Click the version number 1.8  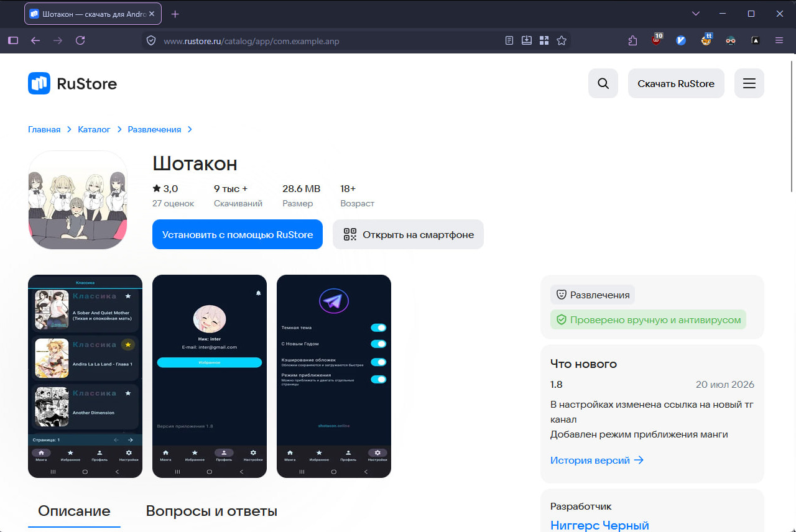click(557, 385)
